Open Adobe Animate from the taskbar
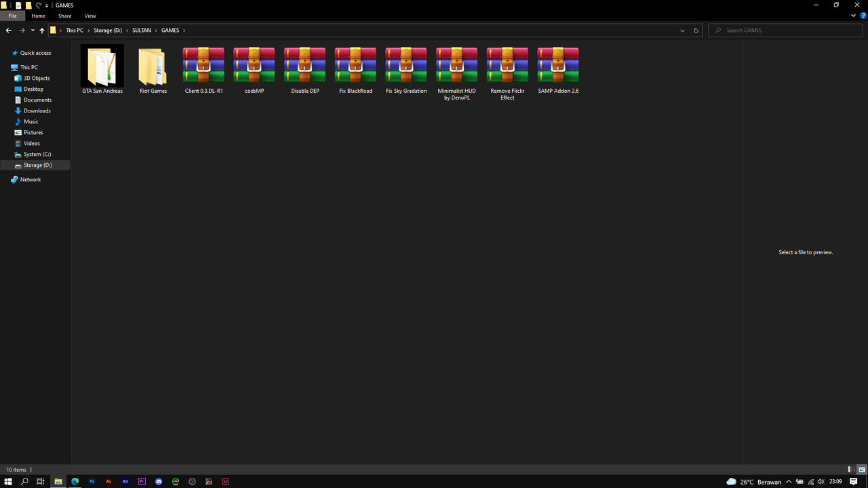This screenshot has width=868, height=488. [125, 481]
